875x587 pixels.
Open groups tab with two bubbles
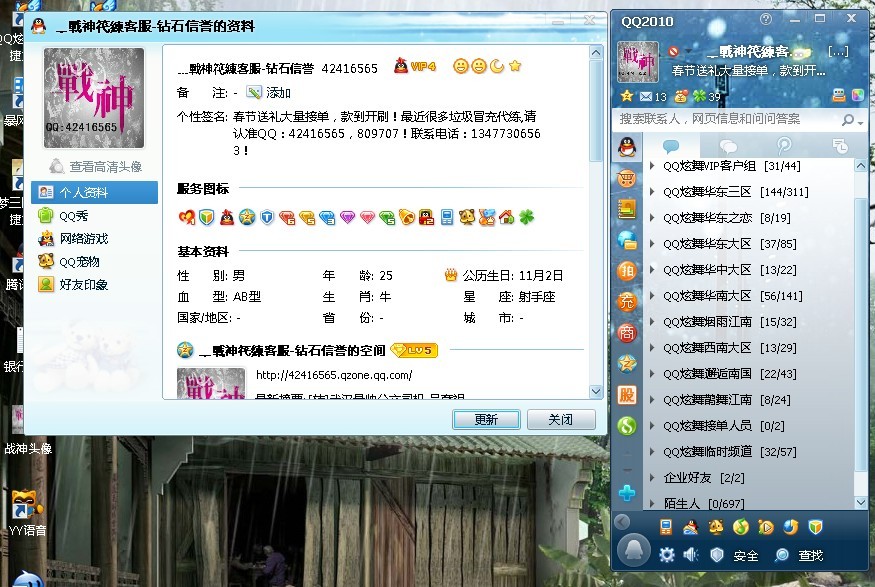(x=728, y=146)
